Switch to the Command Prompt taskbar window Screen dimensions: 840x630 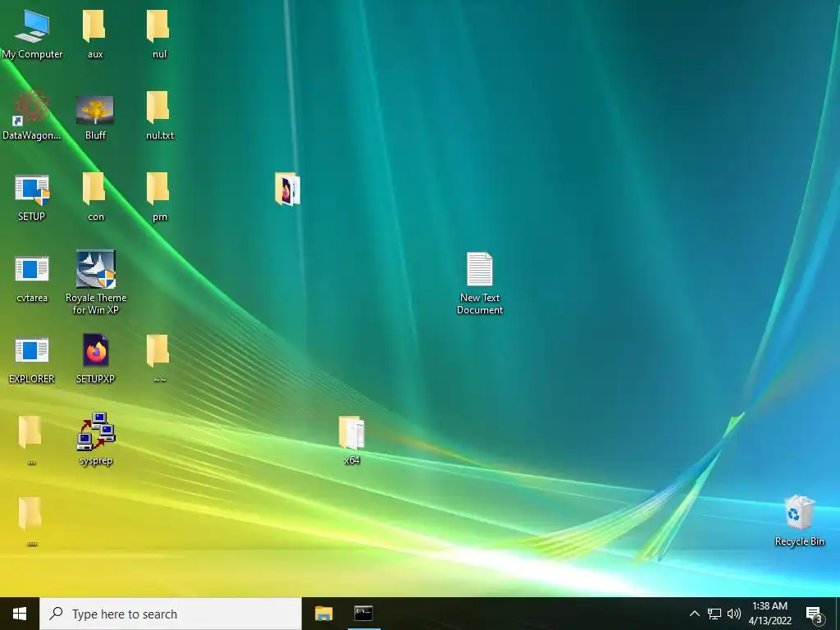click(x=363, y=614)
